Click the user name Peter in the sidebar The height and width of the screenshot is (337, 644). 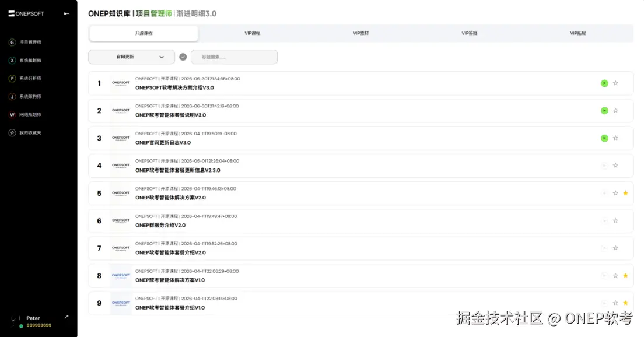pyautogui.click(x=33, y=318)
